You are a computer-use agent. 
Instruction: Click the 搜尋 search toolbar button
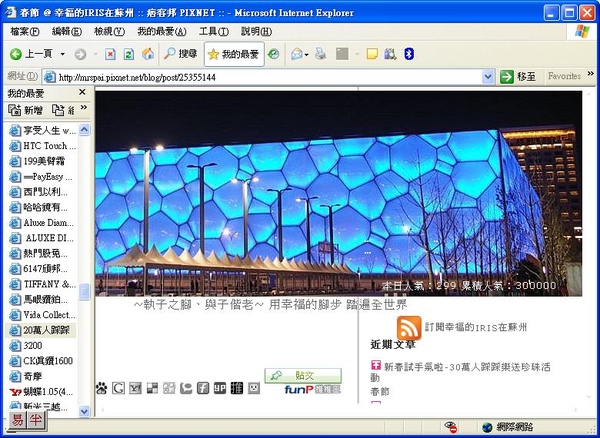[x=180, y=54]
